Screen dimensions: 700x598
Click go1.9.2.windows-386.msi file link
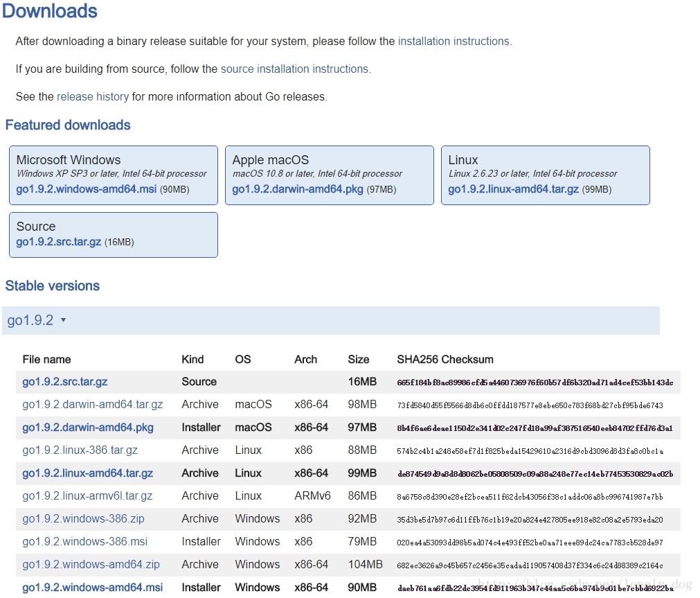click(85, 541)
